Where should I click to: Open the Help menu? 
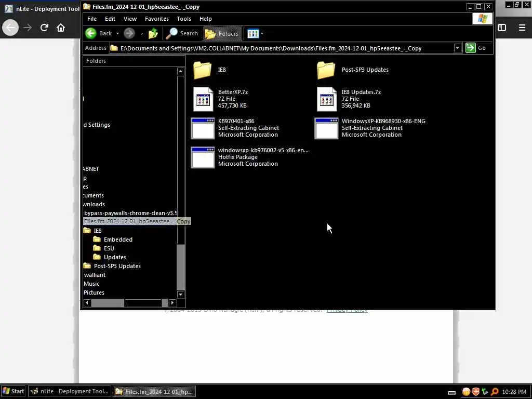205,19
